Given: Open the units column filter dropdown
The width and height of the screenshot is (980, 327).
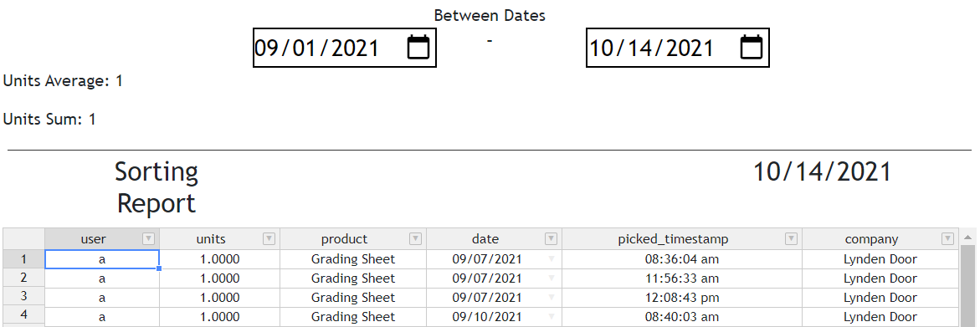Looking at the screenshot, I should coord(269,238).
